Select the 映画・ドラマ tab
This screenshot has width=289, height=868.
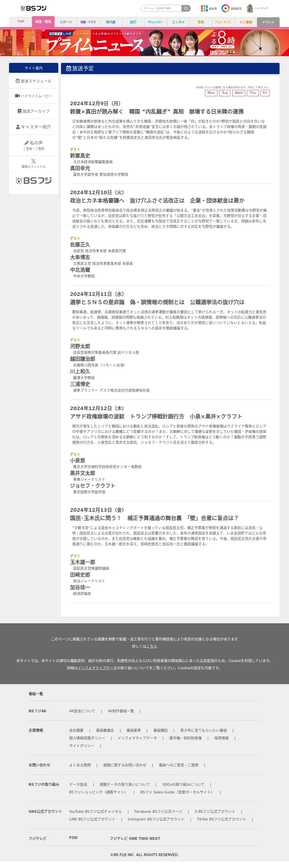[88, 22]
